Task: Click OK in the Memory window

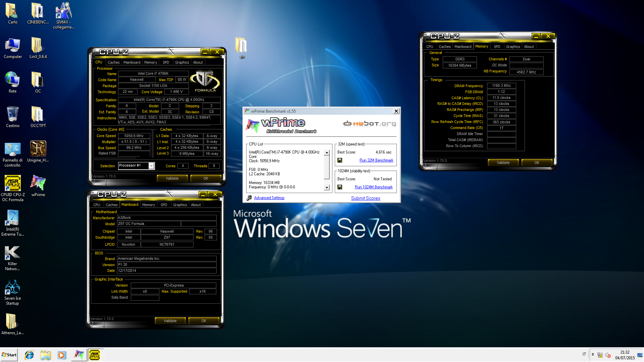Action: [x=537, y=163]
